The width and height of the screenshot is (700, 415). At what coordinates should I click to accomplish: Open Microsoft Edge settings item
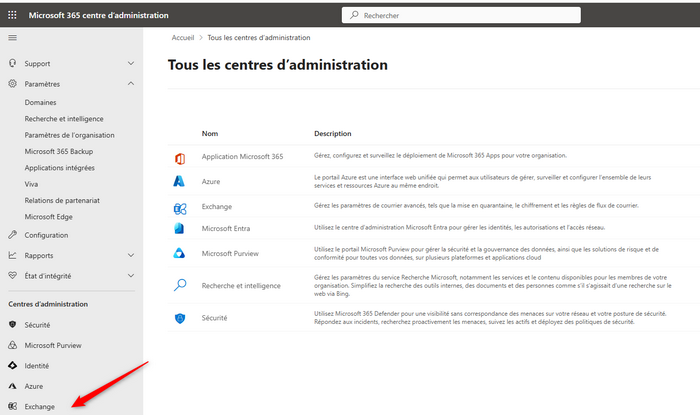49,216
